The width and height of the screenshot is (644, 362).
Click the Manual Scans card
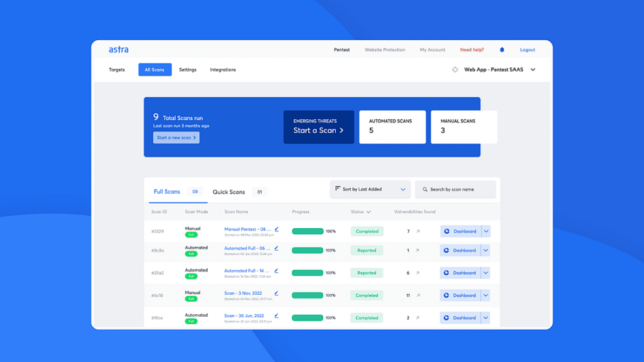[x=464, y=127]
